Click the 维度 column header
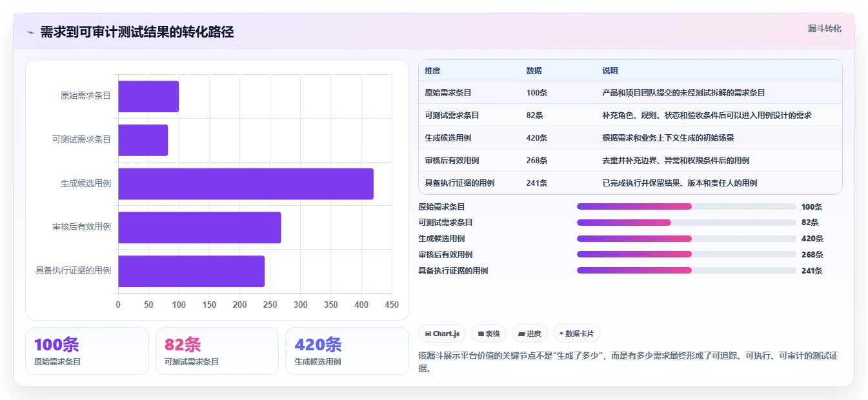The height and width of the screenshot is (400, 868). (432, 70)
